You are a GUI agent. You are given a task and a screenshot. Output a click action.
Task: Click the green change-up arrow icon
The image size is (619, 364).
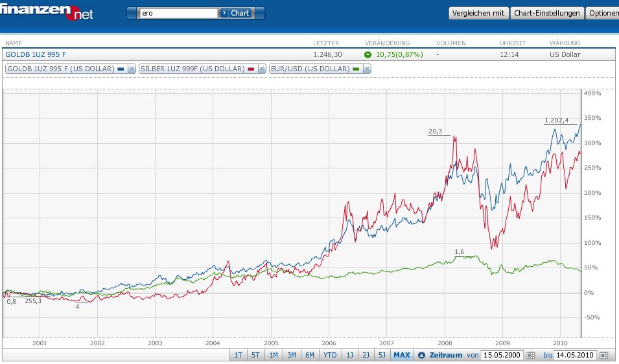pyautogui.click(x=368, y=55)
